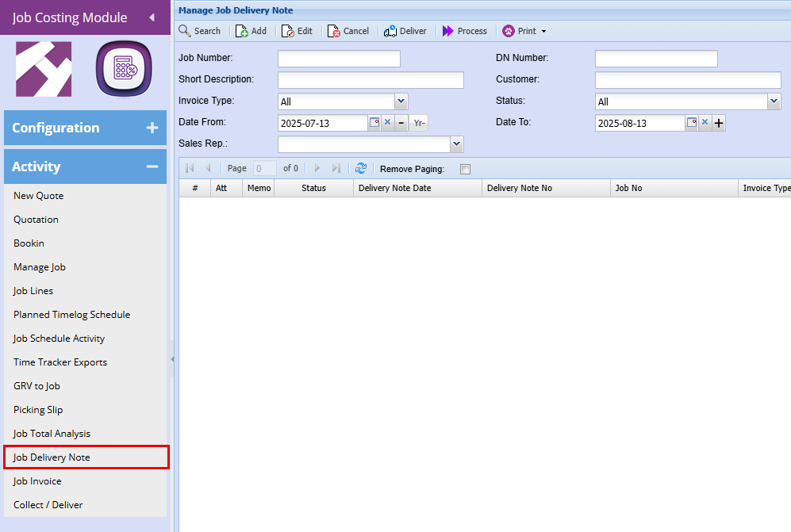Expand the Configuration section

[85, 128]
